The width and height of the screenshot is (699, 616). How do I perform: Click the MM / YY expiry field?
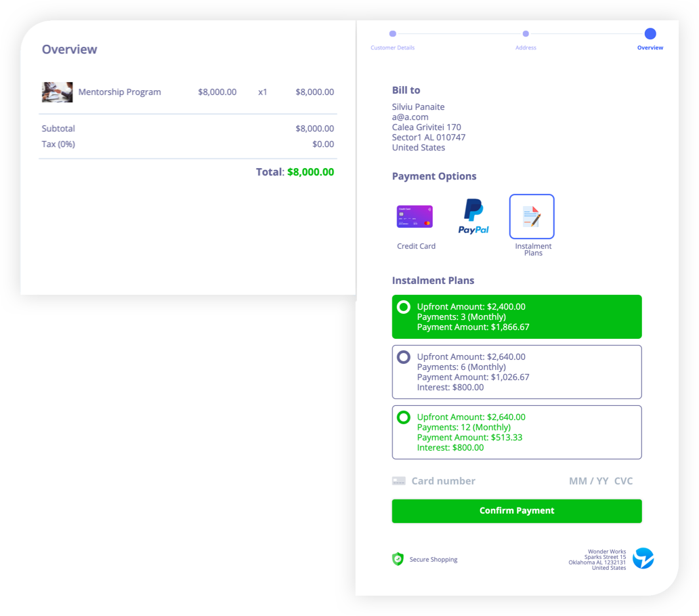click(x=589, y=481)
